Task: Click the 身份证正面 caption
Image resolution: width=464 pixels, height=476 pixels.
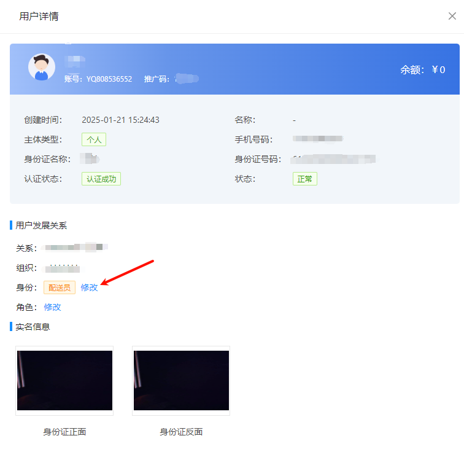Action: click(64, 432)
